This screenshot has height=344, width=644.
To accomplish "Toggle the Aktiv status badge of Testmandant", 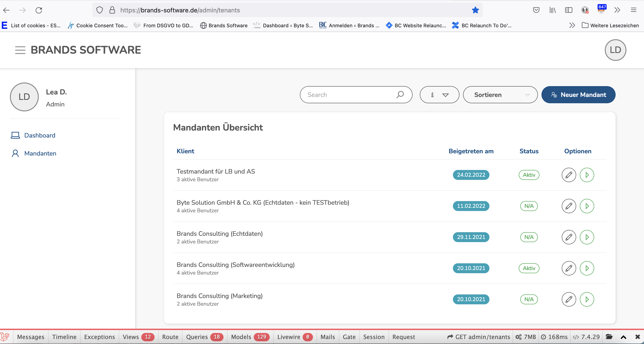I will 529,175.
